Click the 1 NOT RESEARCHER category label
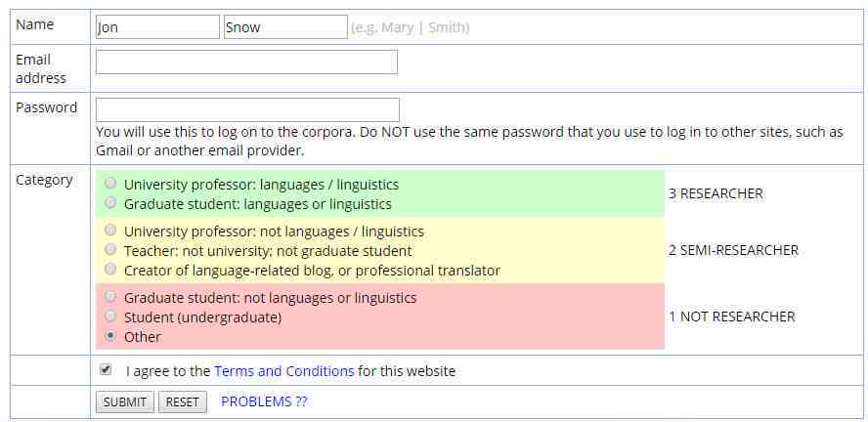The image size is (868, 422). (732, 316)
